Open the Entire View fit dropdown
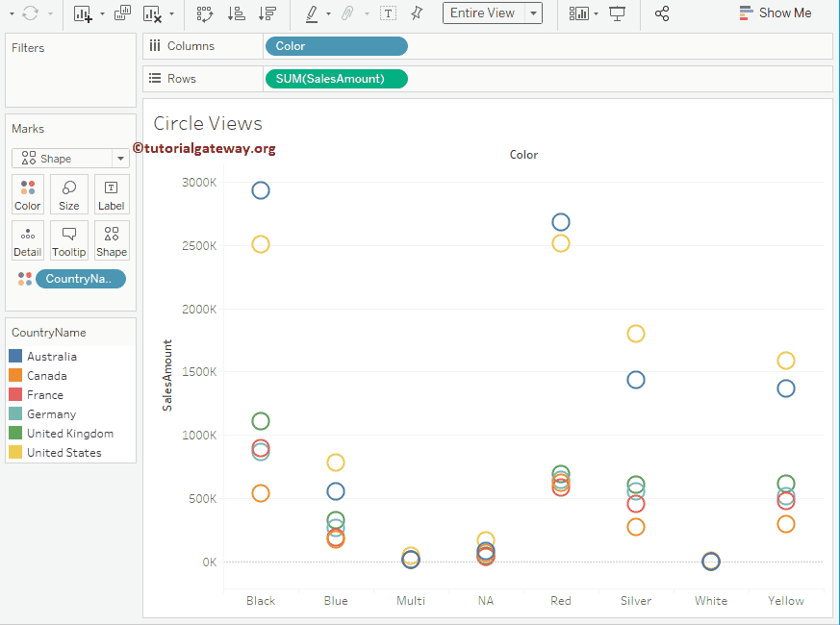The image size is (840, 625). (532, 13)
